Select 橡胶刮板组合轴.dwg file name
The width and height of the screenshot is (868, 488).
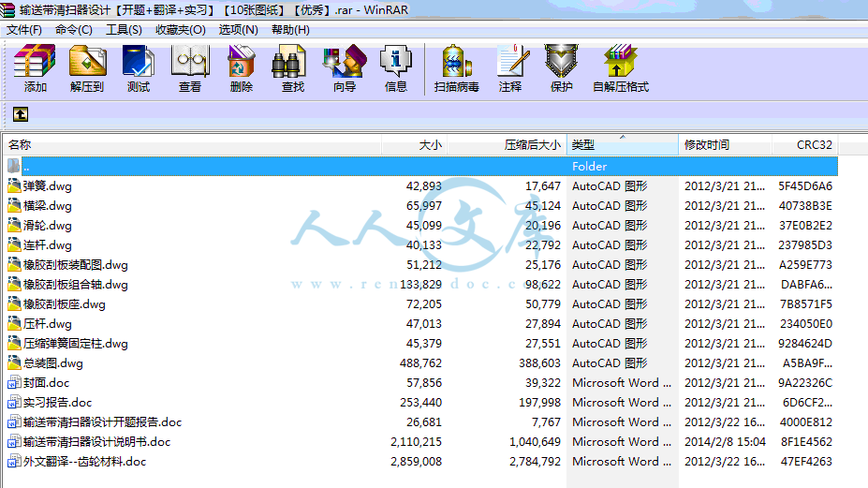click(75, 285)
